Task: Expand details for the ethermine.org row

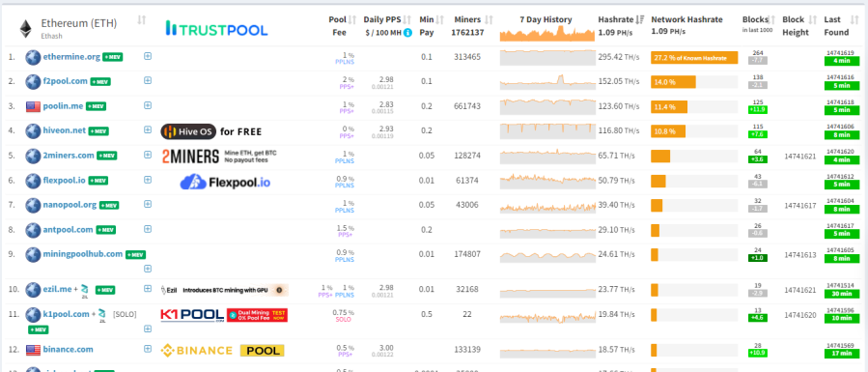Action: pyautogui.click(x=148, y=56)
